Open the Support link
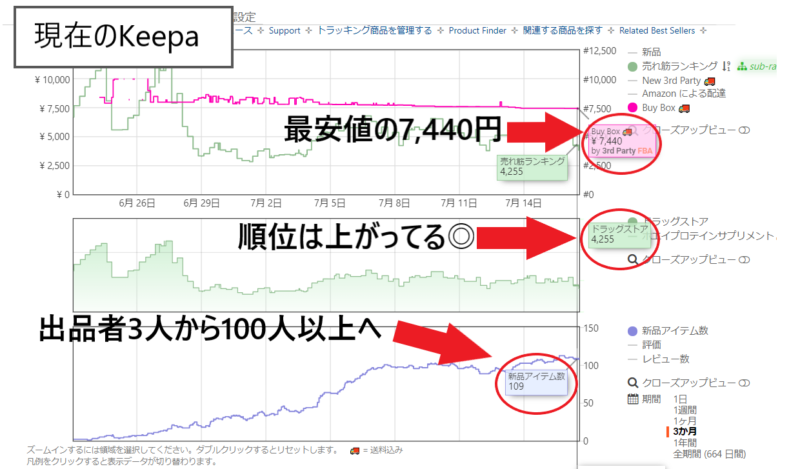 coord(284,31)
